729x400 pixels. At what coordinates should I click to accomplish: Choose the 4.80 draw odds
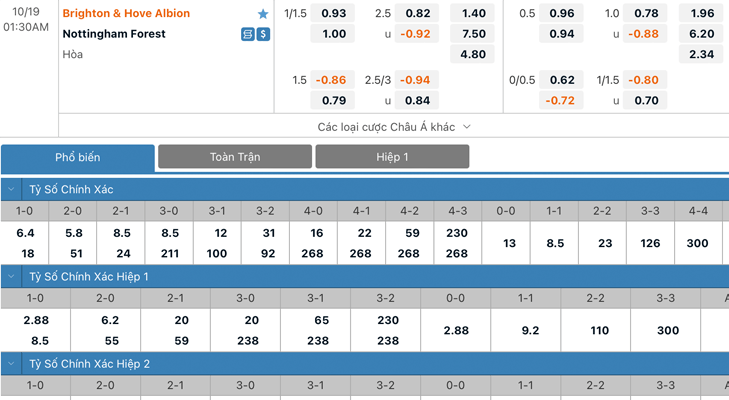point(472,54)
